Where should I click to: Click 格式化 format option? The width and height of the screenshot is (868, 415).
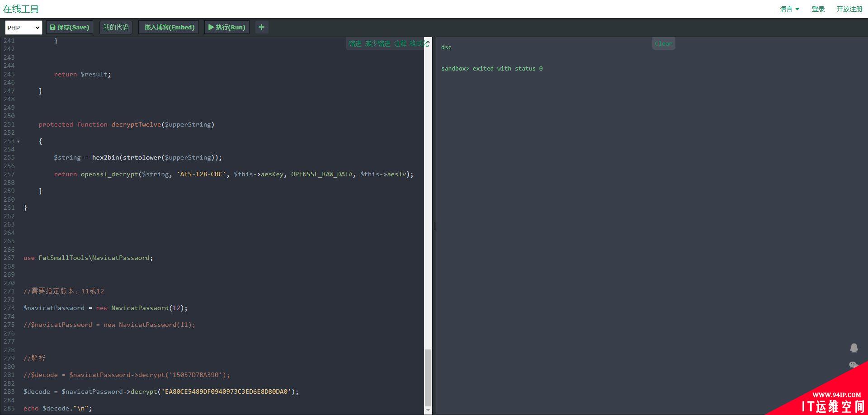tap(418, 43)
